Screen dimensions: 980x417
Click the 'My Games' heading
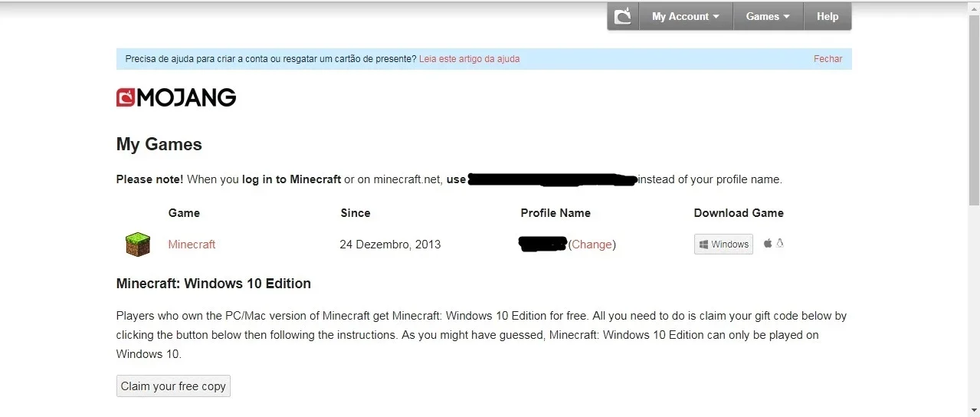coord(159,144)
